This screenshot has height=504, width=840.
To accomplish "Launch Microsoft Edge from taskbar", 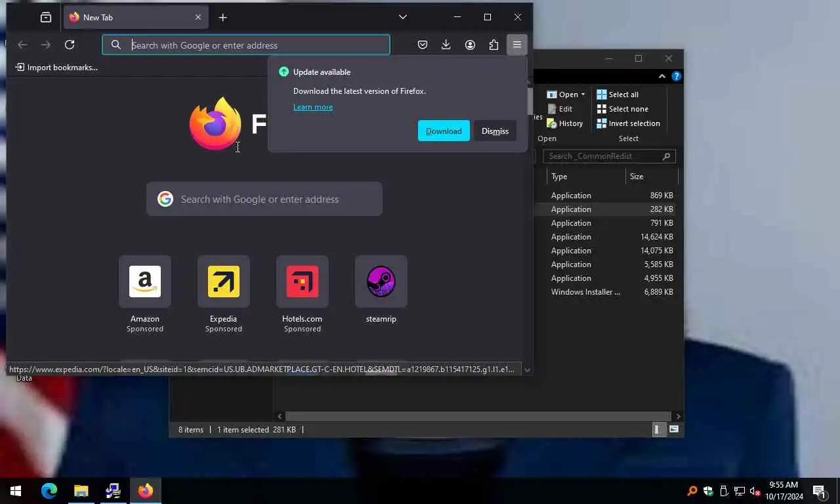I will pos(49,491).
